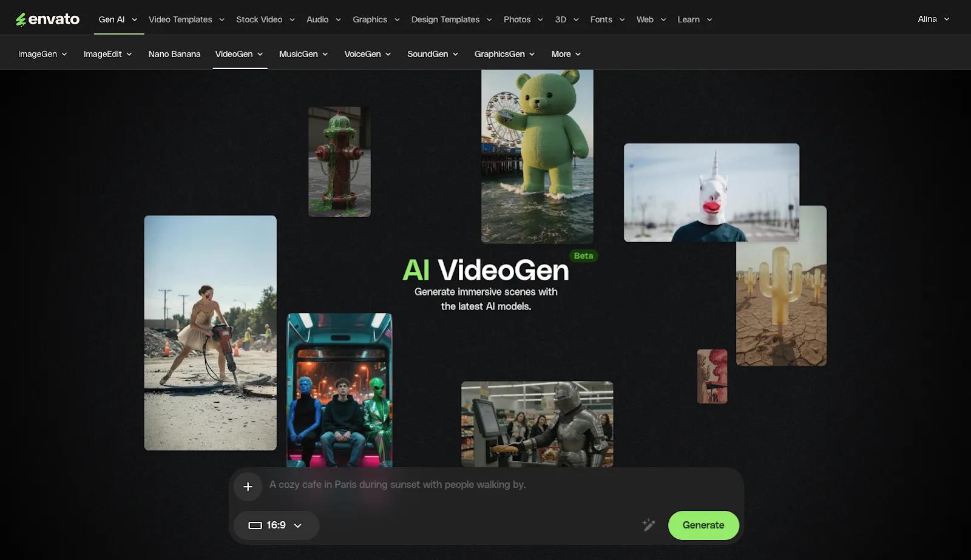Expand the More menu
Viewport: 971px width, 560px height.
click(x=566, y=54)
